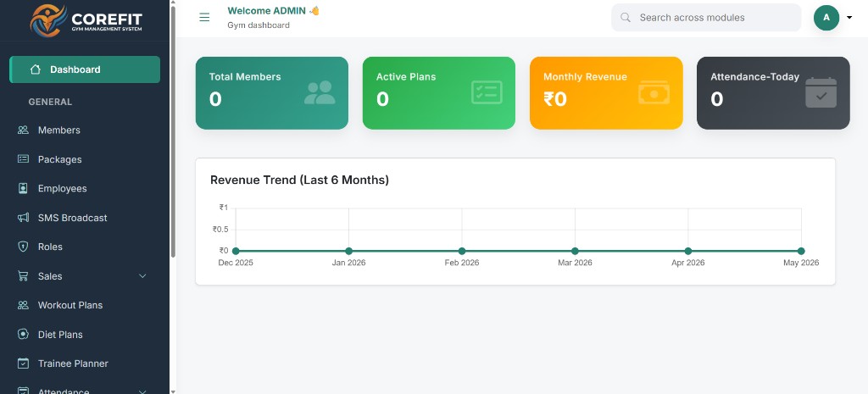The width and height of the screenshot is (868, 394).
Task: Click the Jan 2026 data point
Action: click(x=348, y=252)
